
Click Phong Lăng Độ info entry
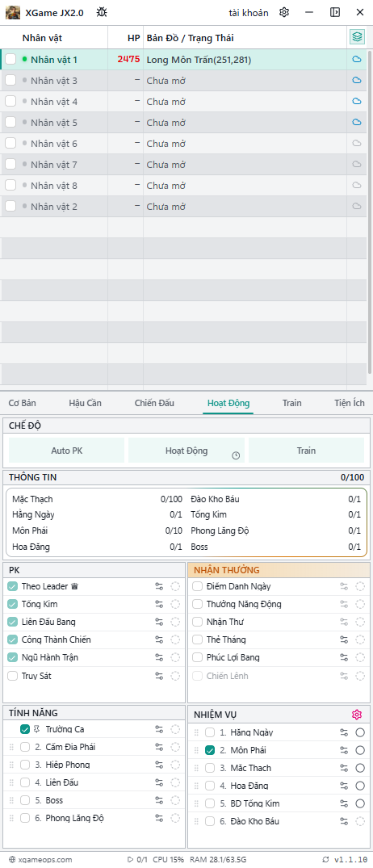pyautogui.click(x=275, y=530)
